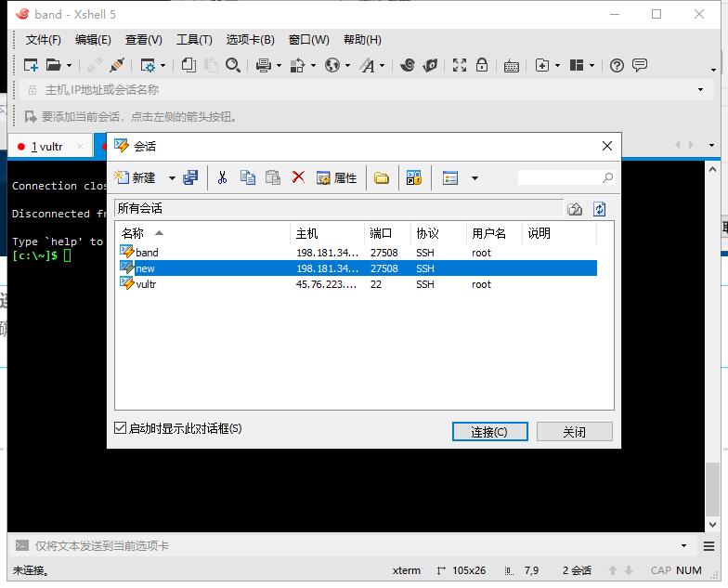Click the New session toolbar icon
The height and width of the screenshot is (588, 728).
pos(31,65)
